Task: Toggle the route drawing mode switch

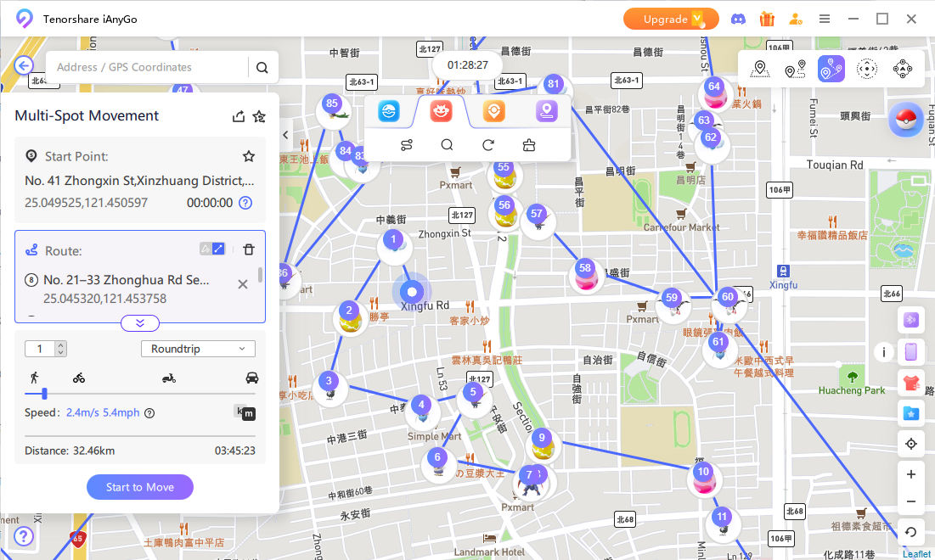Action: (211, 249)
